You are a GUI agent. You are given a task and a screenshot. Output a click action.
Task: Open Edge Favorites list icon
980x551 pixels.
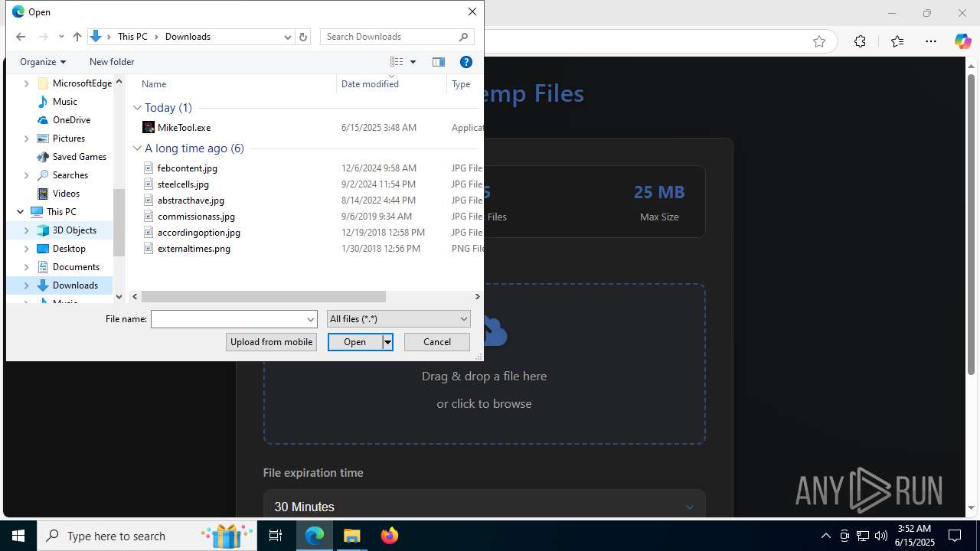897,42
